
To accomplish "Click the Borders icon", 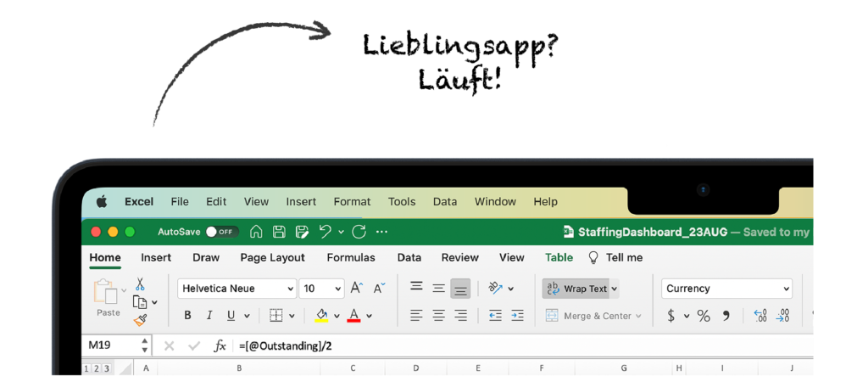I will tap(276, 316).
